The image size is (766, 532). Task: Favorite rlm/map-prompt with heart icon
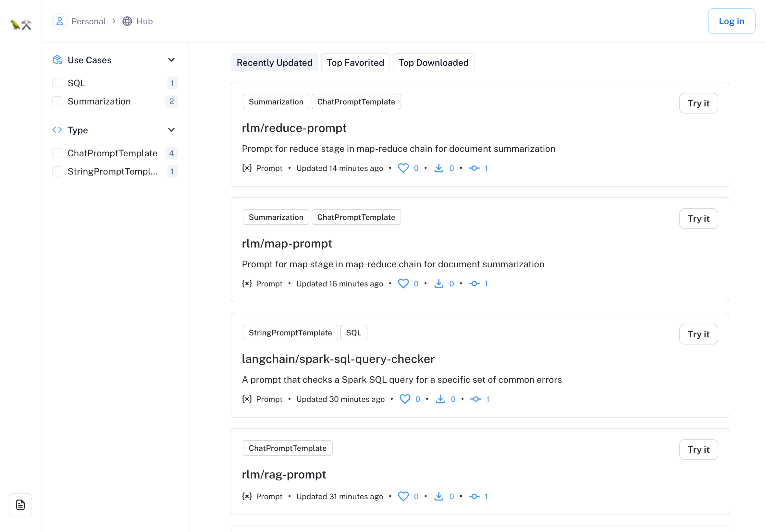point(403,284)
